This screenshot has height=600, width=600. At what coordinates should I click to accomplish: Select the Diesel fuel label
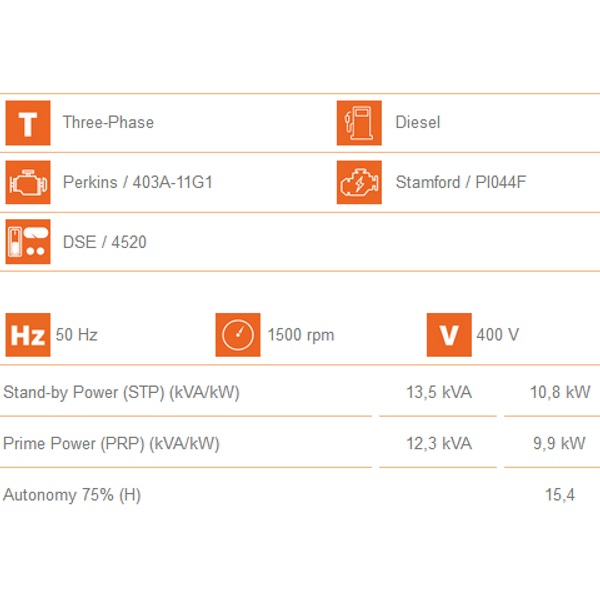pyautogui.click(x=418, y=122)
